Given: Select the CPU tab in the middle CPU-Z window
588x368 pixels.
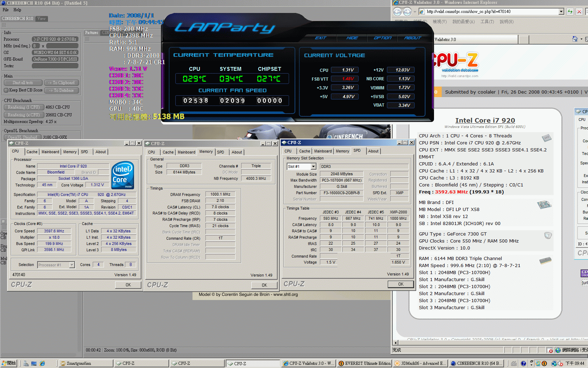Looking at the screenshot, I should tap(152, 152).
